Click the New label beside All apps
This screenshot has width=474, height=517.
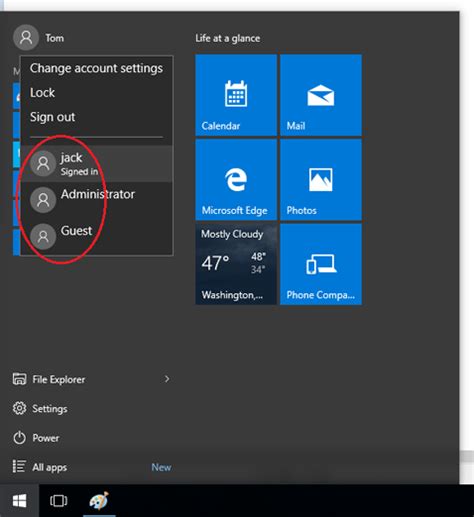161,467
